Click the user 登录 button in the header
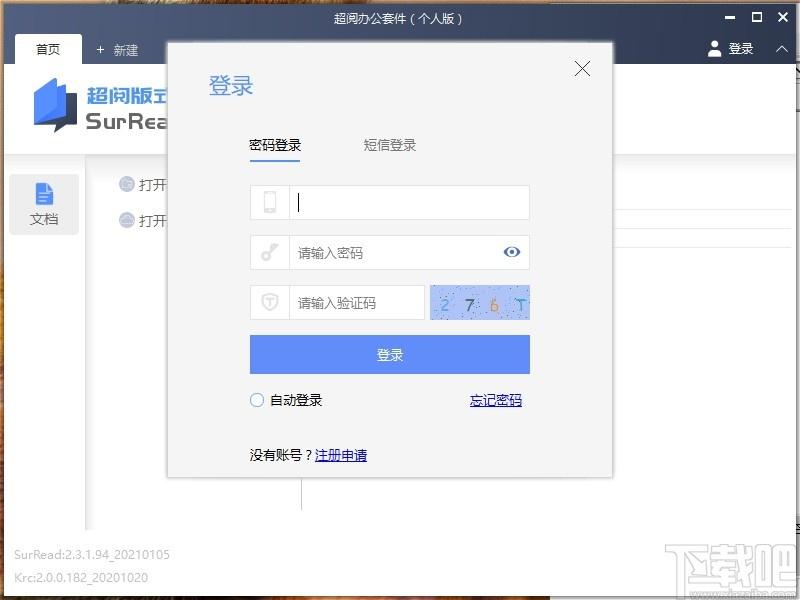This screenshot has width=800, height=600. [x=730, y=49]
